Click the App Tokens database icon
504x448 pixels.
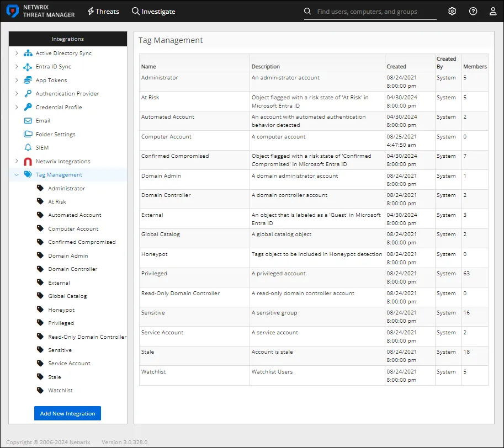point(28,80)
